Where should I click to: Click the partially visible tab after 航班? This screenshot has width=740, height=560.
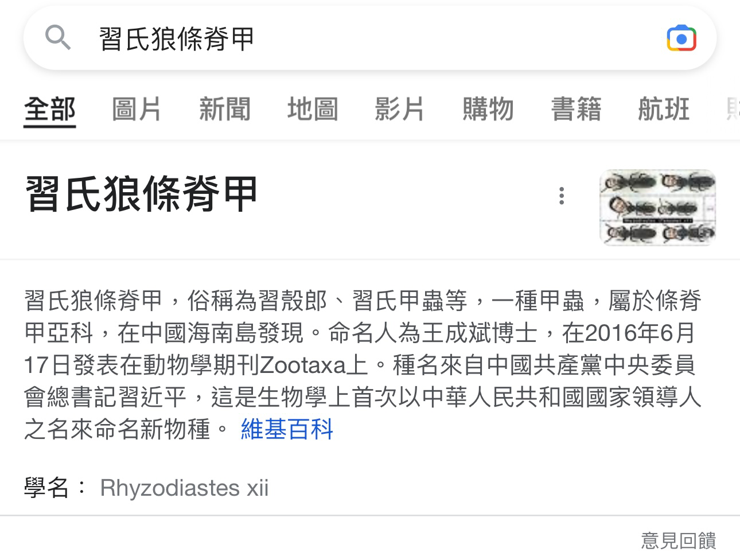click(733, 109)
